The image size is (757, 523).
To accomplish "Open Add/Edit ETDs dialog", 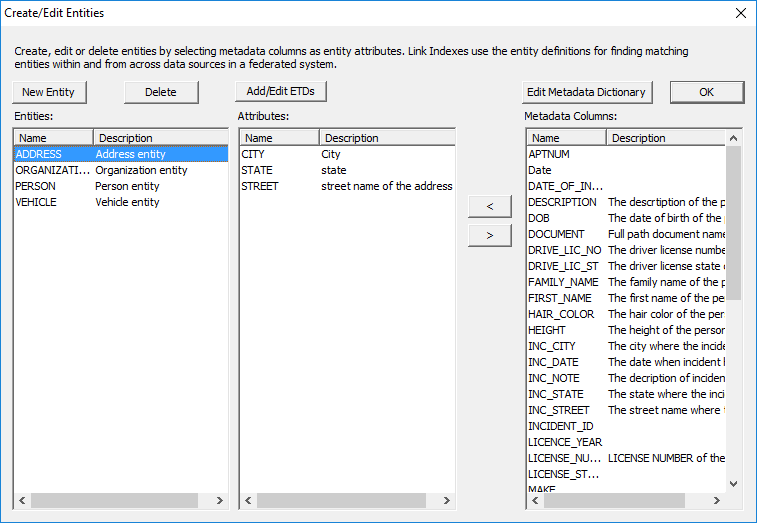I will click(282, 91).
